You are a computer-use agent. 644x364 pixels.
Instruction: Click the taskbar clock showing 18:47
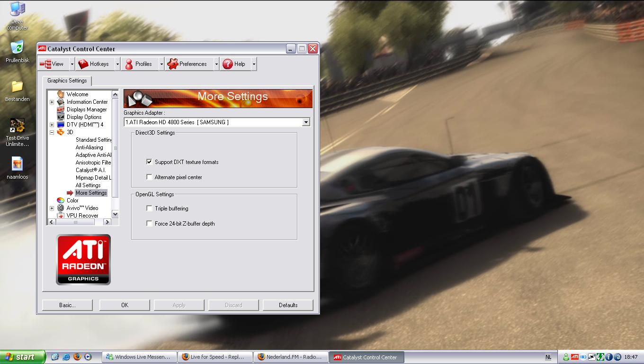[631, 357]
